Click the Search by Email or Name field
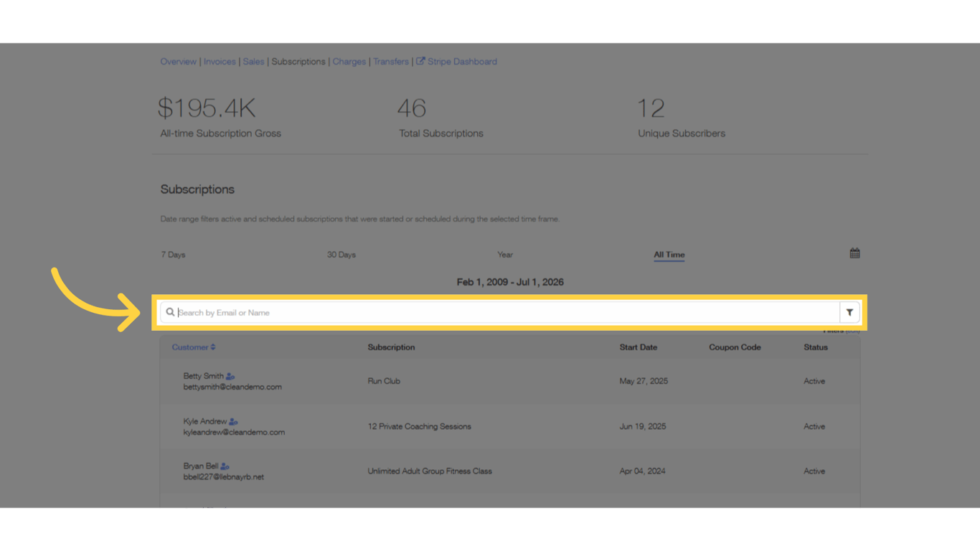980x551 pixels. 430,312
